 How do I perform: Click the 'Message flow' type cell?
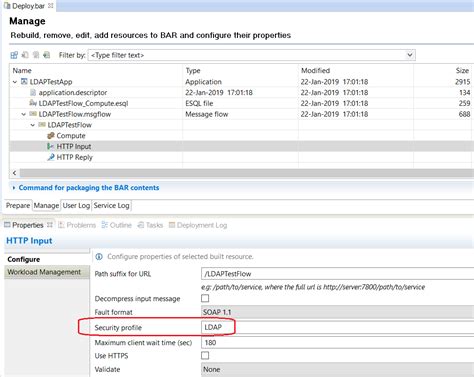[x=207, y=114]
